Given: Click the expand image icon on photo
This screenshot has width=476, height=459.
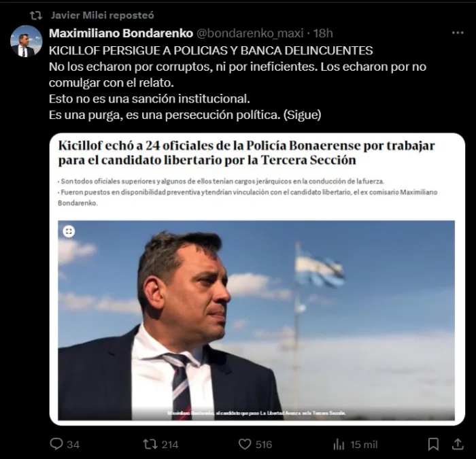Looking at the screenshot, I should tap(69, 231).
